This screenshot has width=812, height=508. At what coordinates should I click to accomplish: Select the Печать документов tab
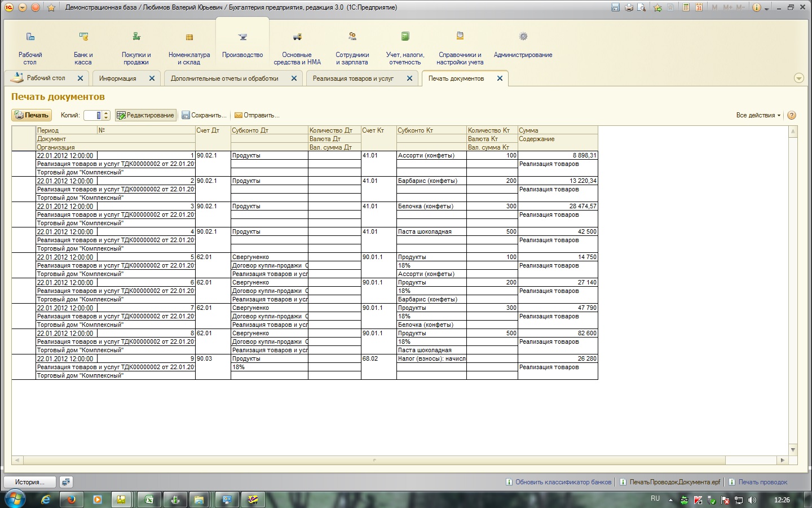[456, 78]
